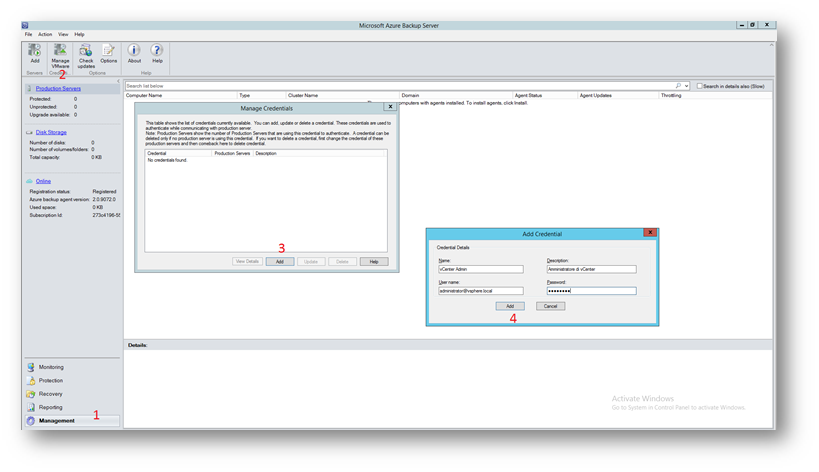Expand the search options dropdown arrow
This screenshot has height=472, width=819.
click(686, 86)
